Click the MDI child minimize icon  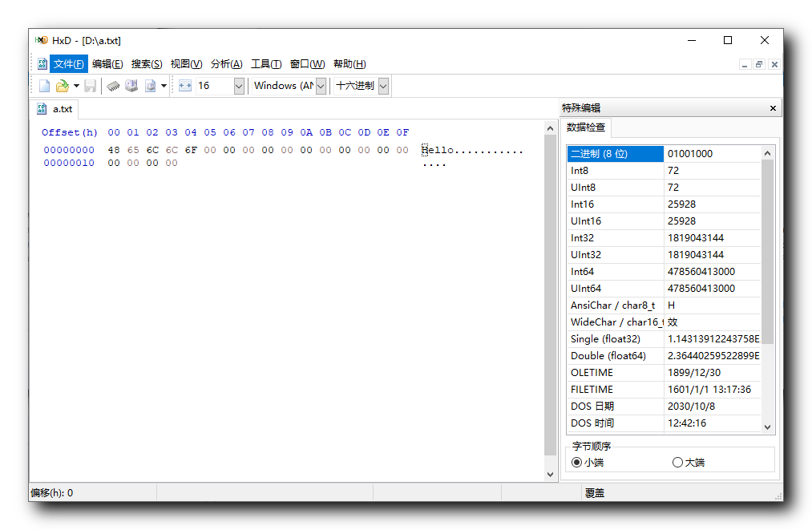point(745,64)
